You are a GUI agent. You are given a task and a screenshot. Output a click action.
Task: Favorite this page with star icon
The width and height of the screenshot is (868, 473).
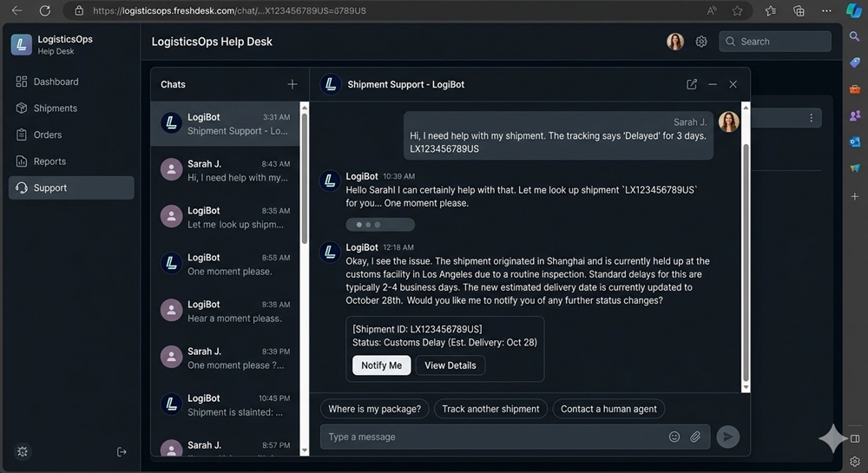pyautogui.click(x=737, y=10)
